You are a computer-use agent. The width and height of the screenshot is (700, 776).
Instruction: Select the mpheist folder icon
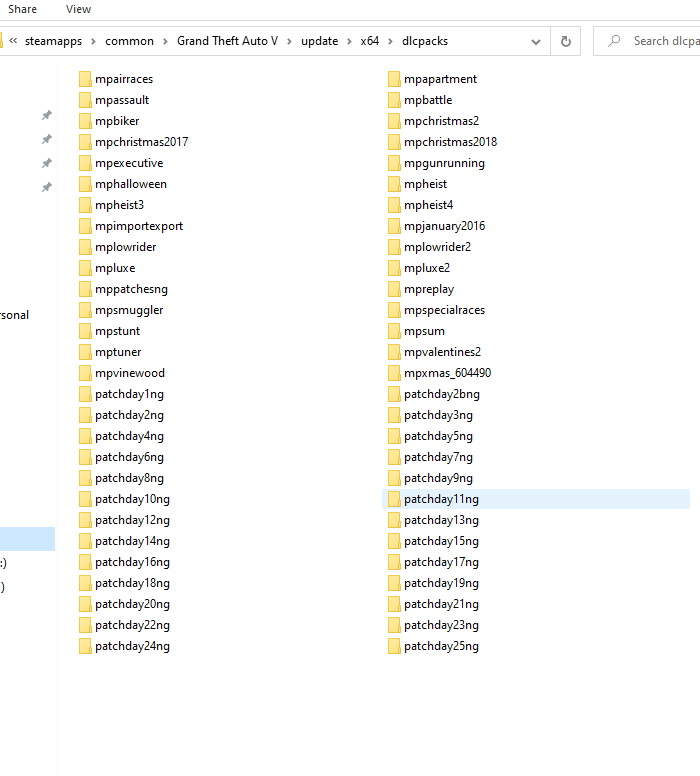pyautogui.click(x=394, y=184)
